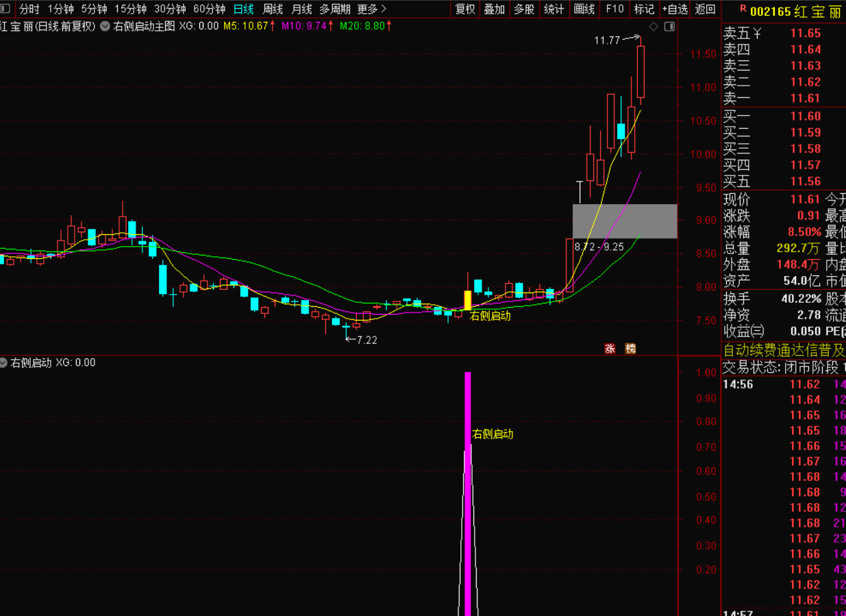Image resolution: width=846 pixels, height=616 pixels.
Task: Click the diamond icon above the chart
Action: point(654,27)
